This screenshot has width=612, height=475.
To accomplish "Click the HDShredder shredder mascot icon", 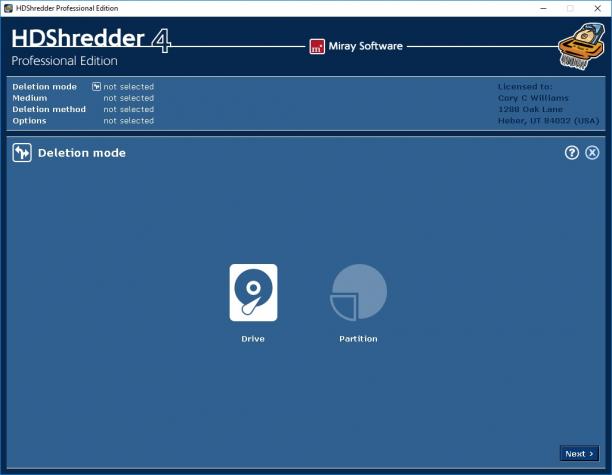I will point(581,46).
